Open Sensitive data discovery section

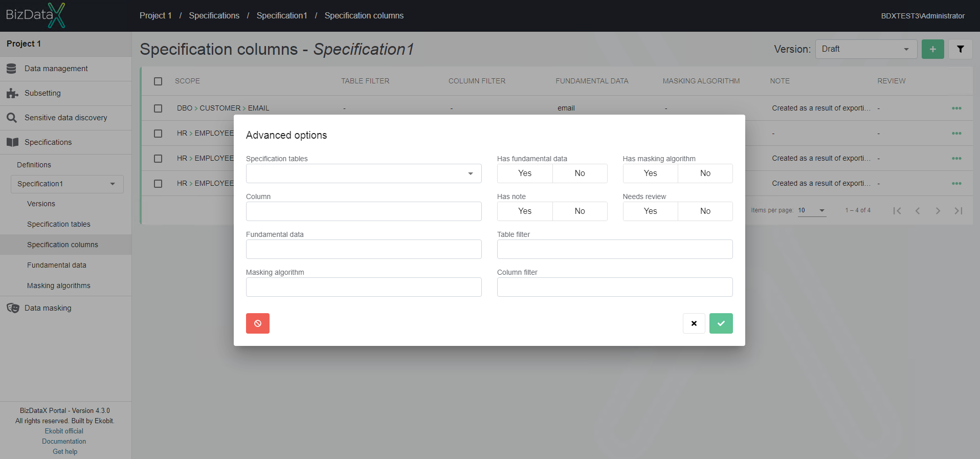[x=65, y=118]
